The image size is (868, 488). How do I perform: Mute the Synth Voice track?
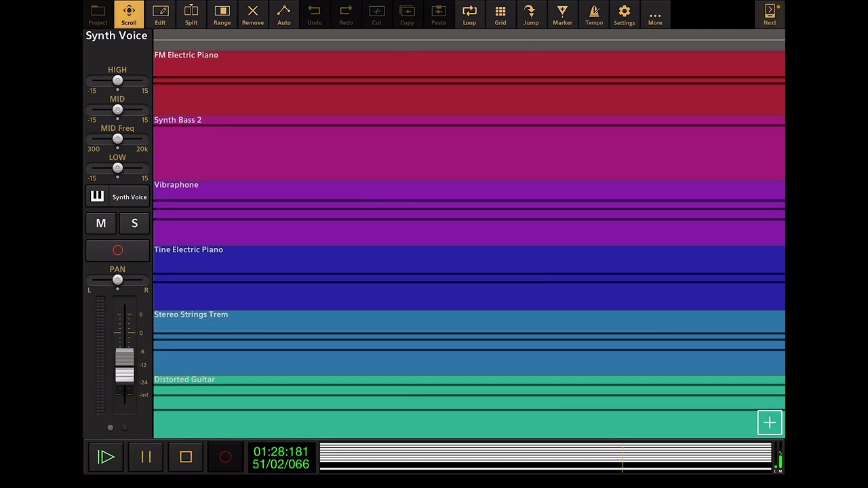(101, 223)
